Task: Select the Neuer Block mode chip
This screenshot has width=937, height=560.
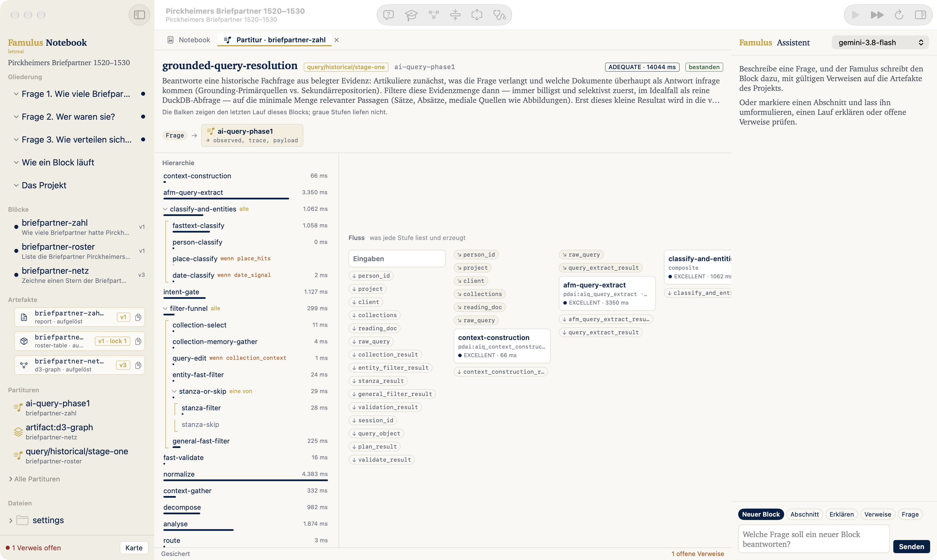Action: click(x=760, y=514)
